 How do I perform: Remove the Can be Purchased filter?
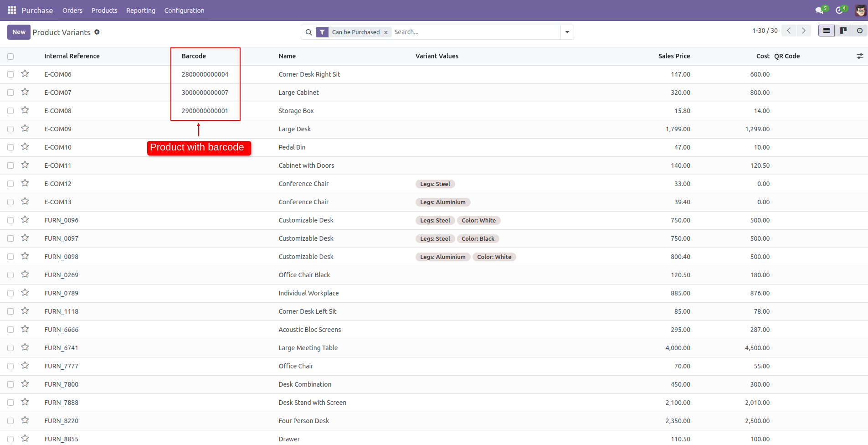pos(386,32)
